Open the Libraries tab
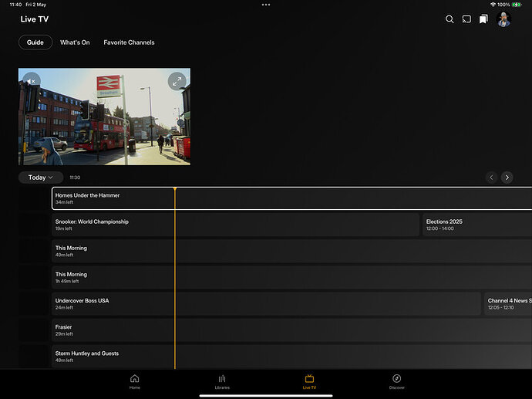The height and width of the screenshot is (399, 532). coord(222,382)
